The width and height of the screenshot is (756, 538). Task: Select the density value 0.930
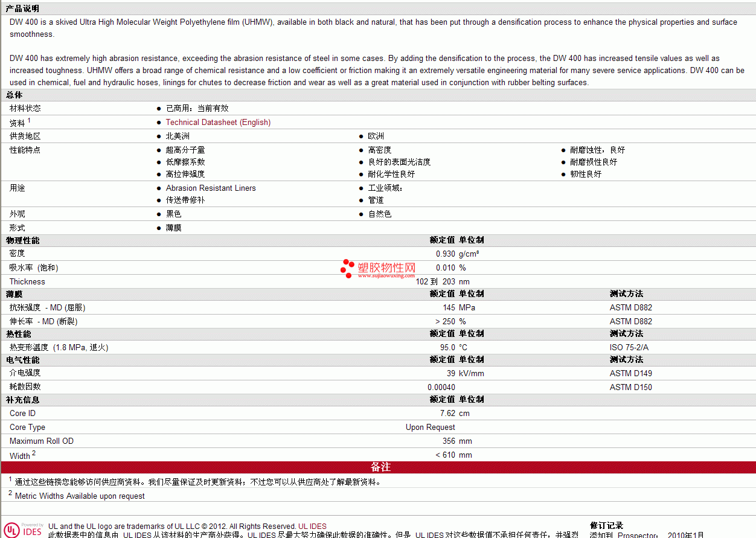446,254
